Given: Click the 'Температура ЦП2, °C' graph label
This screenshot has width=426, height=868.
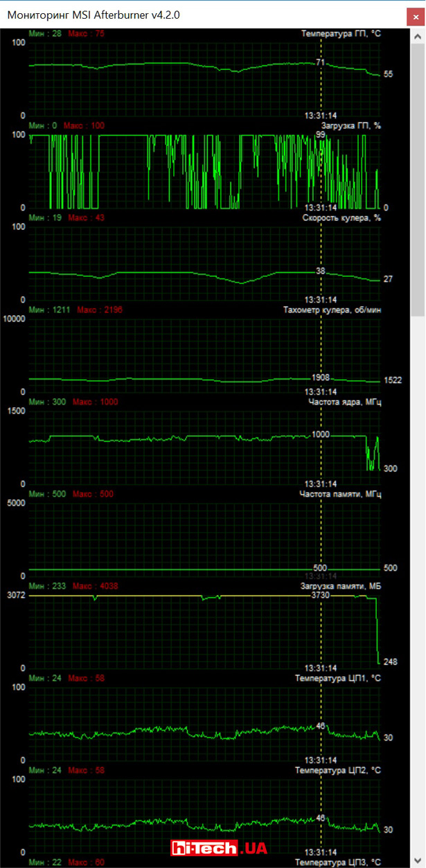Looking at the screenshot, I should pyautogui.click(x=337, y=770).
